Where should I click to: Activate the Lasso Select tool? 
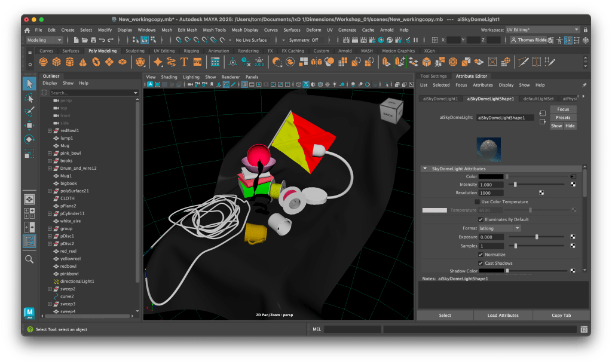(29, 97)
